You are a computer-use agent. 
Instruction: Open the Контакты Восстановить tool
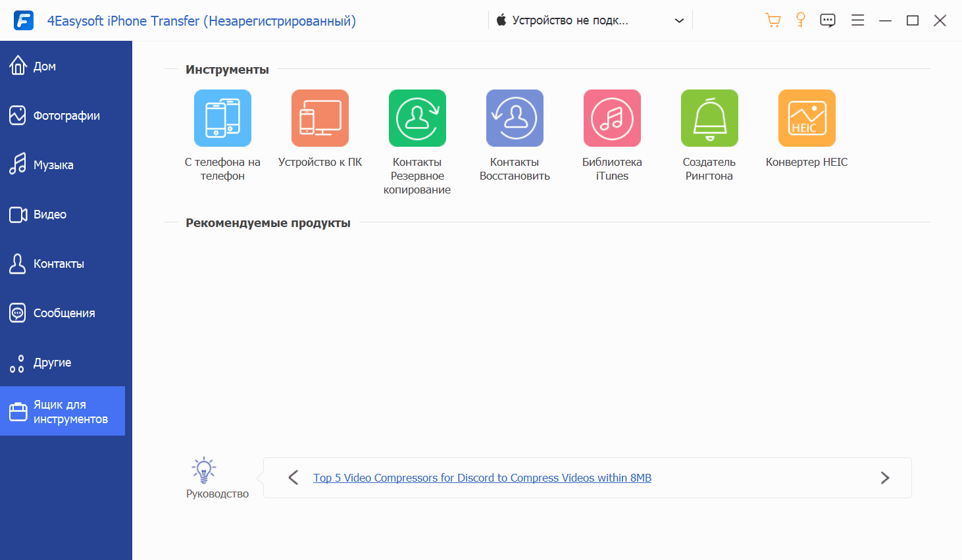(x=515, y=118)
